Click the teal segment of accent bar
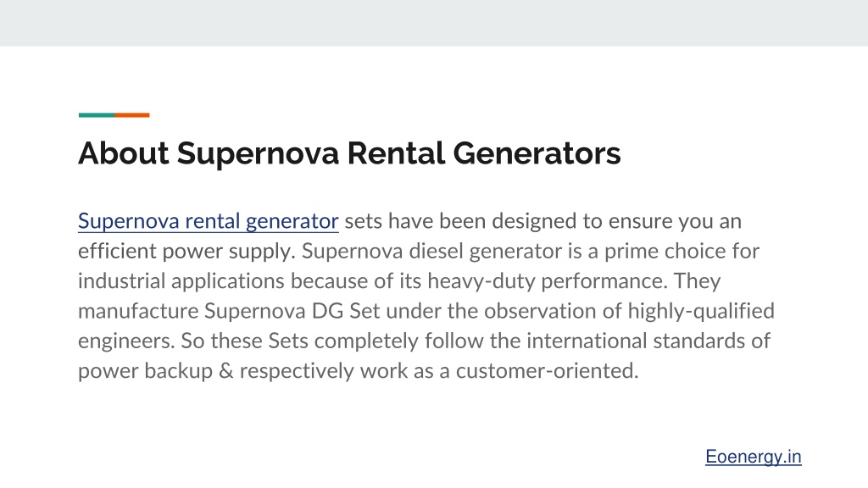Viewport: 868px width, 488px height. [x=97, y=115]
